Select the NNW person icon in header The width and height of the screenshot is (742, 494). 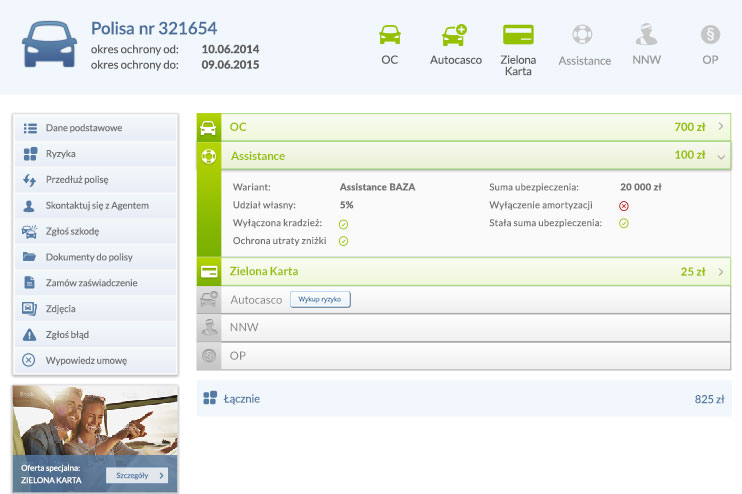click(x=646, y=35)
